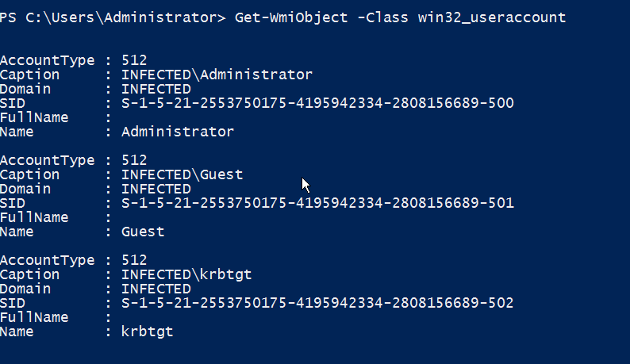This screenshot has height=364, width=630.
Task: Click the FullName label of the krbtgt entry
Action: pyautogui.click(x=34, y=318)
